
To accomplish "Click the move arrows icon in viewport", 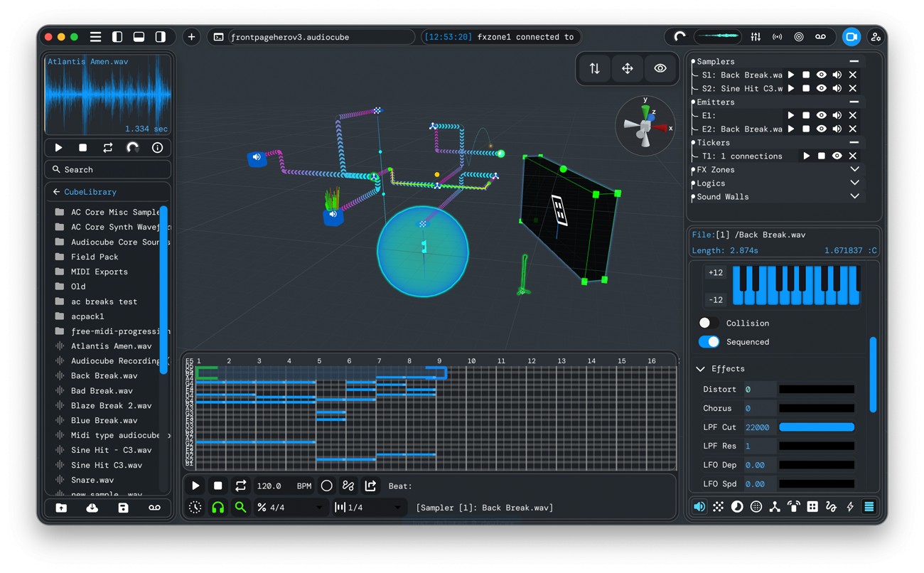I will (627, 68).
